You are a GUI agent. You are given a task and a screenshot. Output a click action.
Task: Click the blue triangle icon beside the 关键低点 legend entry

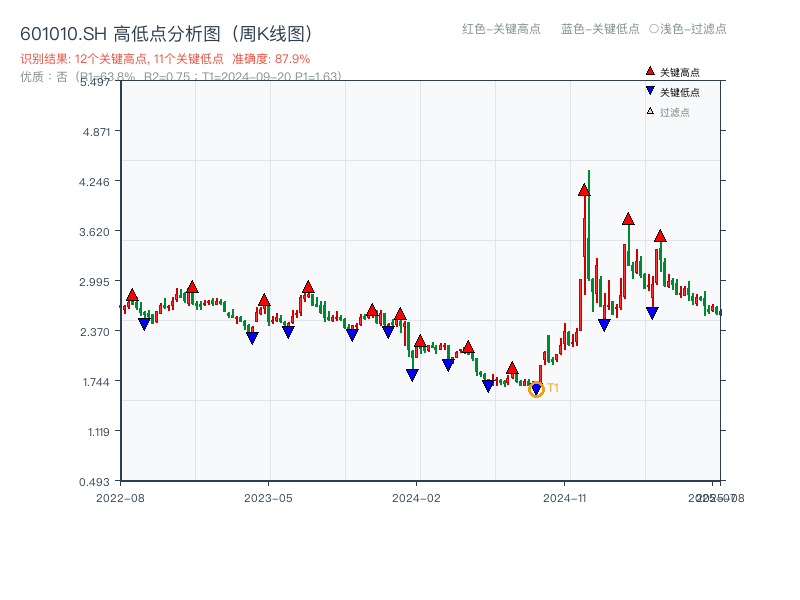click(x=650, y=91)
